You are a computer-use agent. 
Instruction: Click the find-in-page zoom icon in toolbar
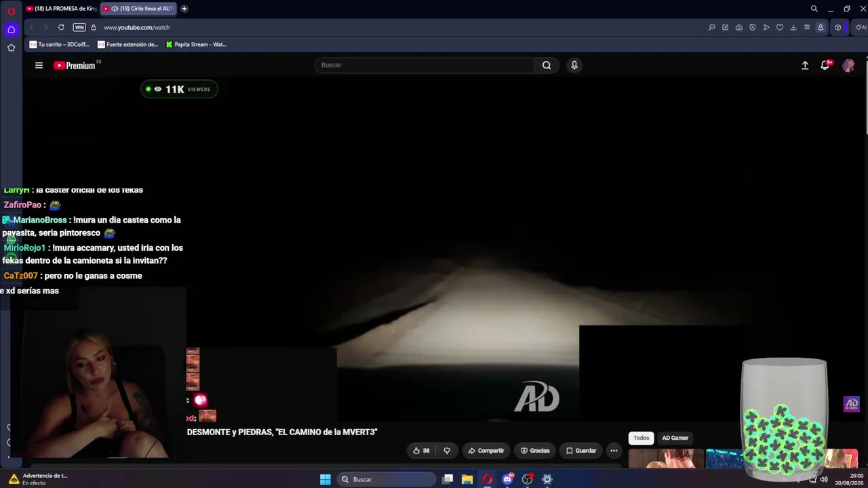tap(711, 27)
